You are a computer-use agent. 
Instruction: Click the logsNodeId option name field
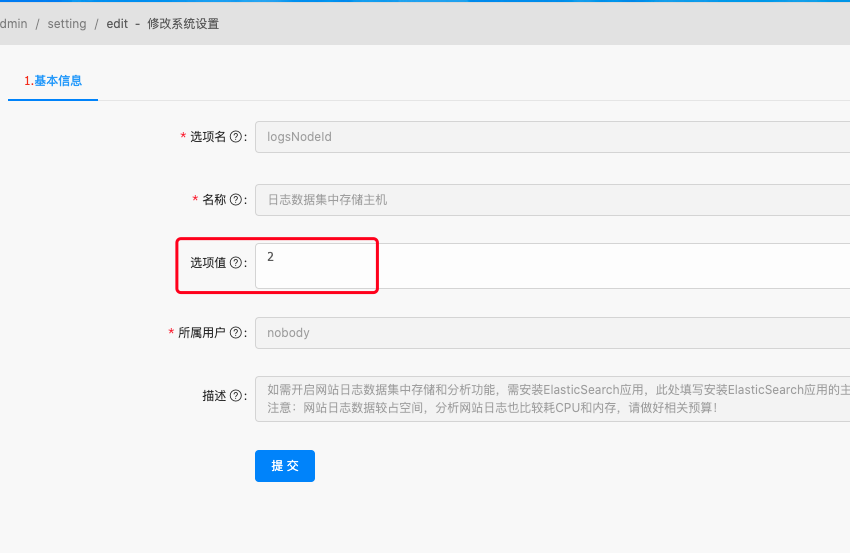pos(552,137)
